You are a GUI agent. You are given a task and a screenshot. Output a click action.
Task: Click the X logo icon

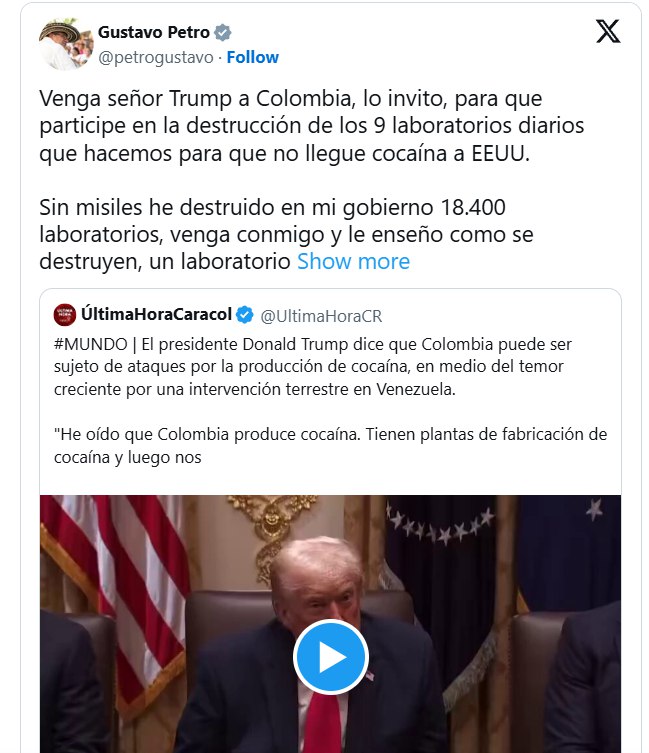608,32
